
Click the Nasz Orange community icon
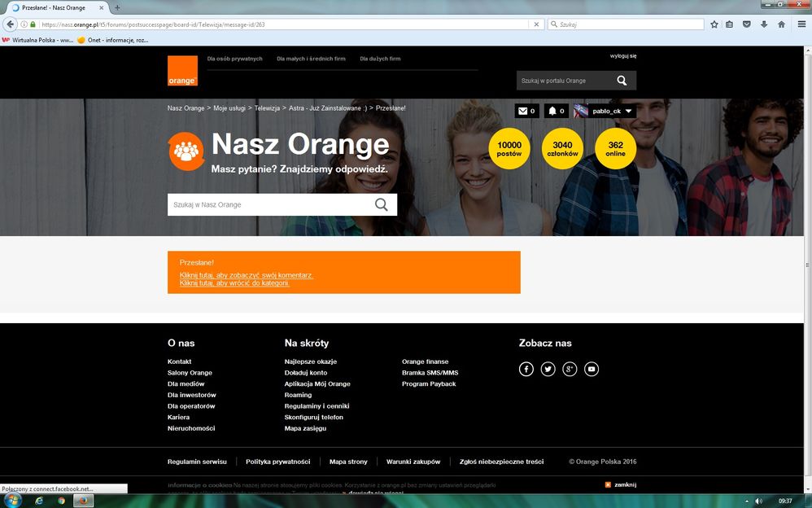[x=186, y=151]
